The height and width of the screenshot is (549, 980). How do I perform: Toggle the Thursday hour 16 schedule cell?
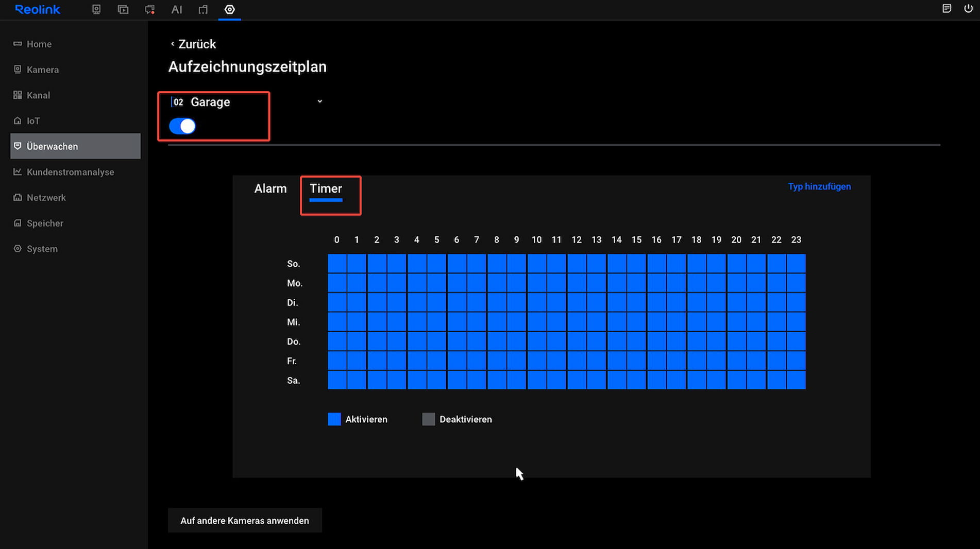(x=656, y=341)
